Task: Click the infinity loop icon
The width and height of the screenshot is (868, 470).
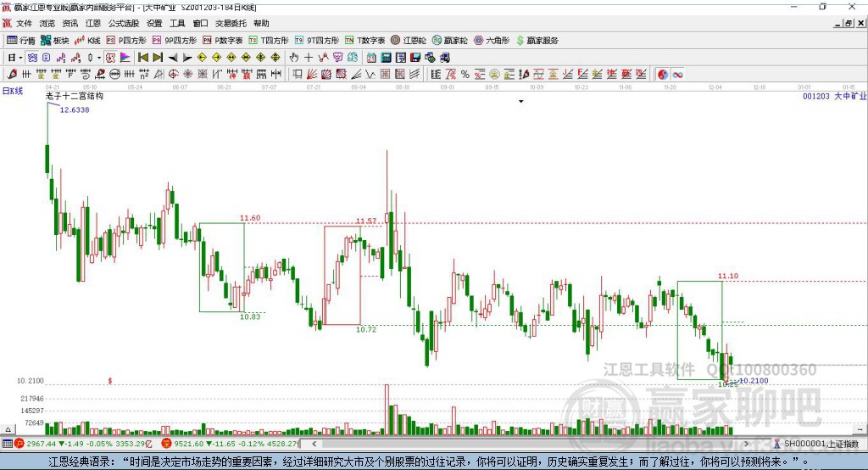Action: pos(677,75)
